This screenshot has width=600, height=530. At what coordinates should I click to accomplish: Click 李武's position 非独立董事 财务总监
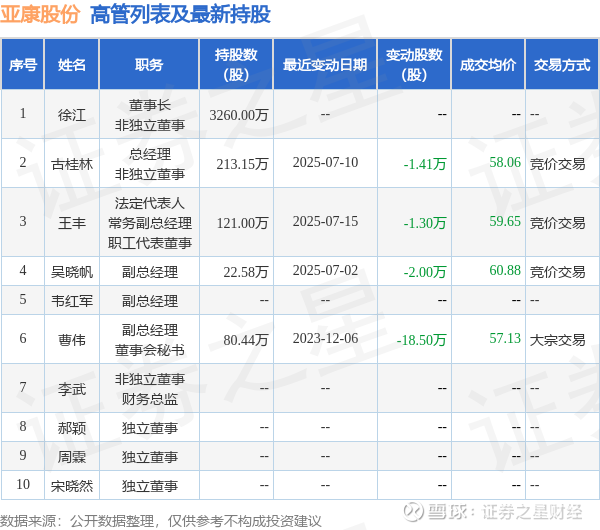(x=150, y=389)
